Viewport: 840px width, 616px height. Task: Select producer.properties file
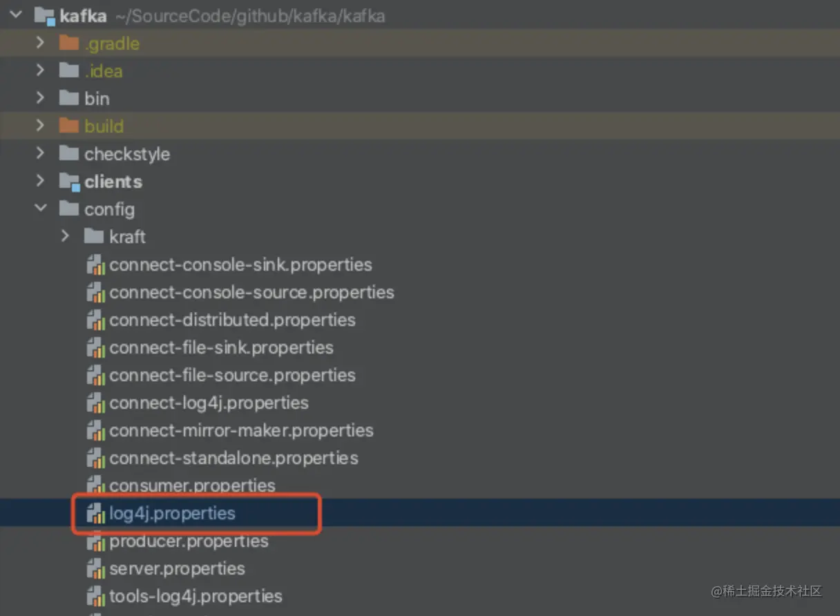coord(188,541)
